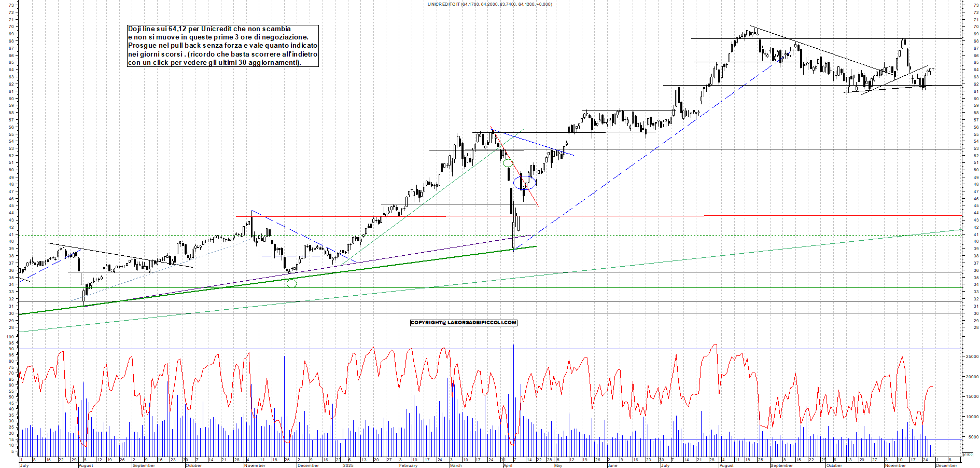Click the green circle annotation near level 34
Screen dimensions: 980x468
(292, 283)
